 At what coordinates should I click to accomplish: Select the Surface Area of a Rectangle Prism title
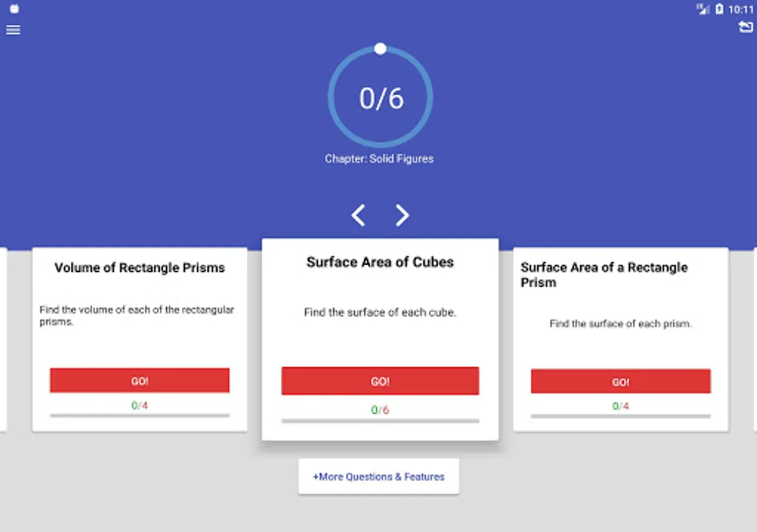604,275
